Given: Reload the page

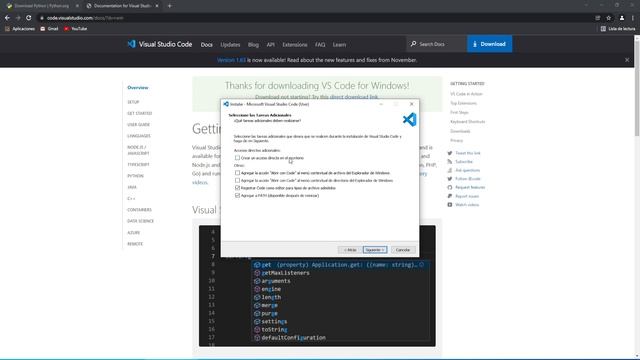Looking at the screenshot, I should [x=29, y=18].
